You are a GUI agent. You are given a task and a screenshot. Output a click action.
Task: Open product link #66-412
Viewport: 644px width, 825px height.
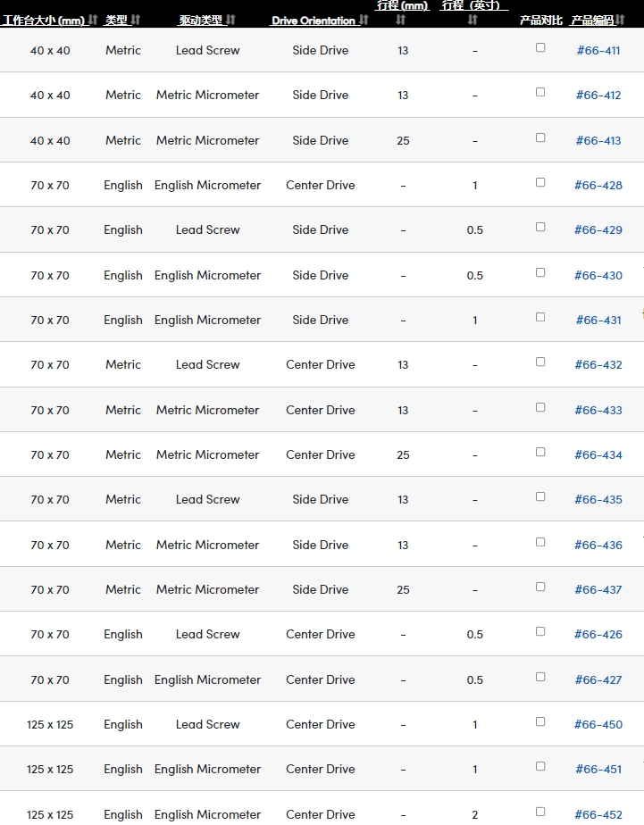pyautogui.click(x=598, y=96)
